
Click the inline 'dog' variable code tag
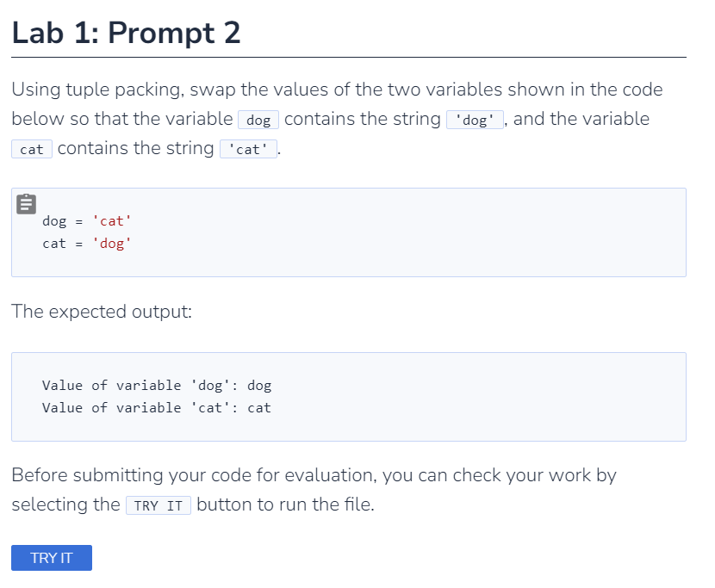coord(258,120)
